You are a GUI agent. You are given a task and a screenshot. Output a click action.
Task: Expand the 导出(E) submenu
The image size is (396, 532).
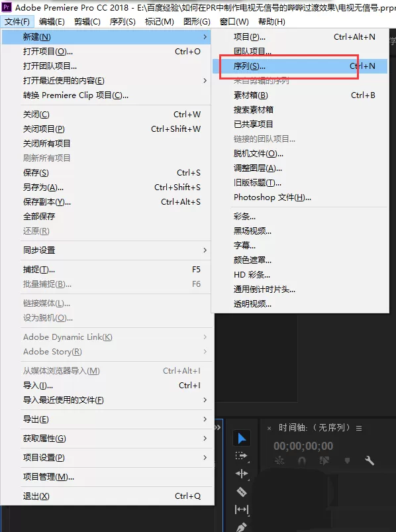[107, 419]
